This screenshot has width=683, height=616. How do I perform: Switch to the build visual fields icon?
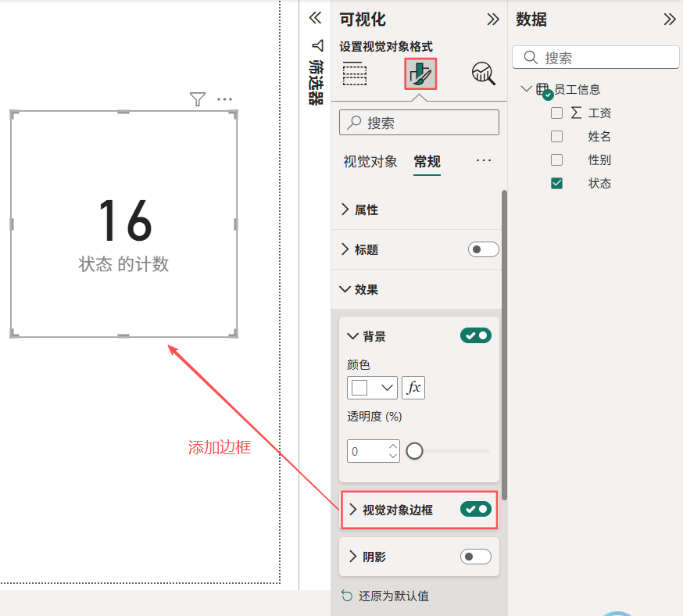click(x=355, y=73)
